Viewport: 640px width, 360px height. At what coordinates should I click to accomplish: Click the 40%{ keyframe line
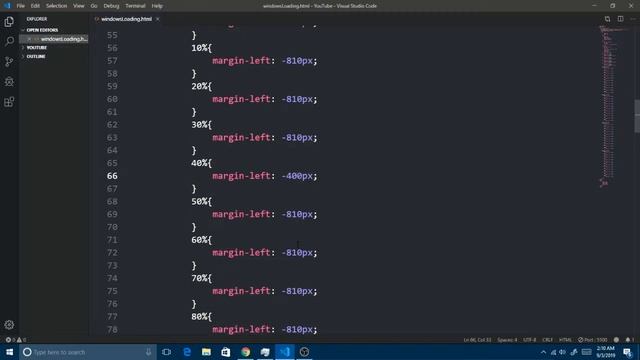click(x=201, y=163)
